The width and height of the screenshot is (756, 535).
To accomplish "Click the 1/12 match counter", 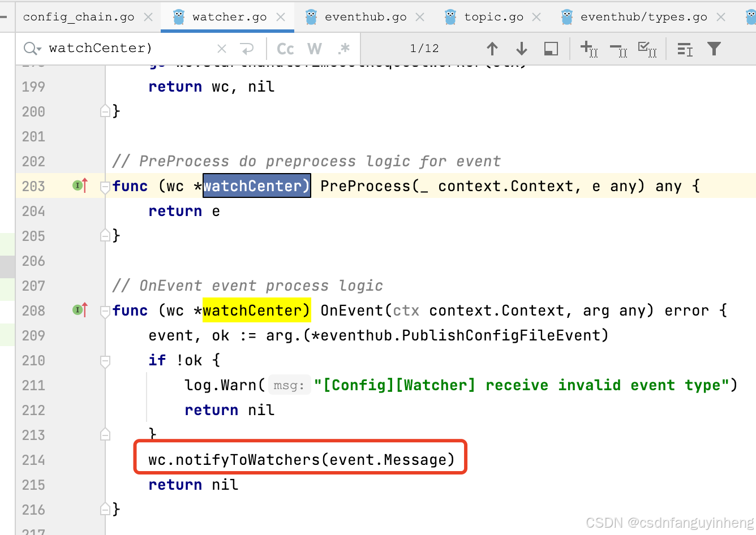I will (x=424, y=49).
